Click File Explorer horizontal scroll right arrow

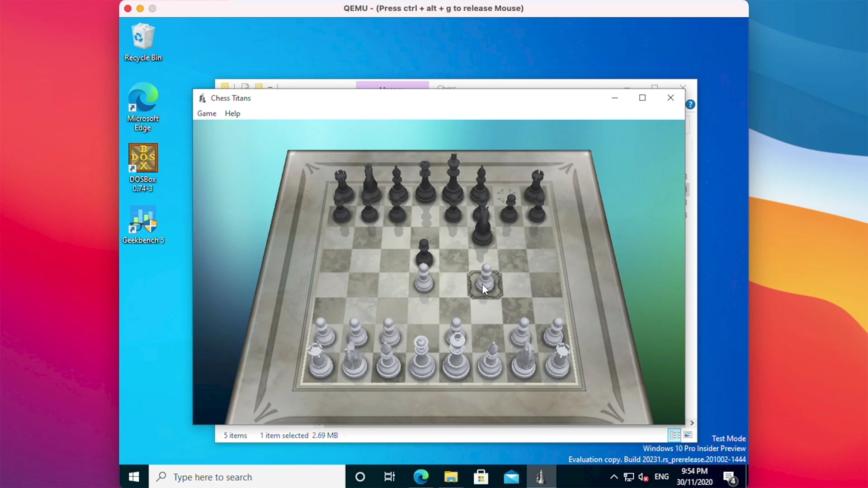click(x=692, y=423)
